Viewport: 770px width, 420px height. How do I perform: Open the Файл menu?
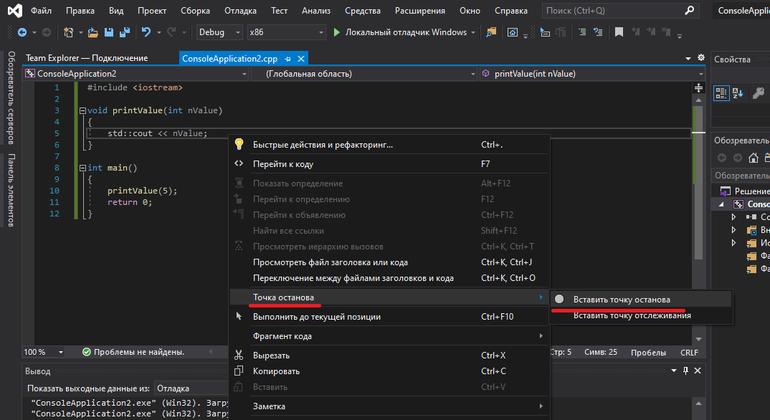pos(41,10)
